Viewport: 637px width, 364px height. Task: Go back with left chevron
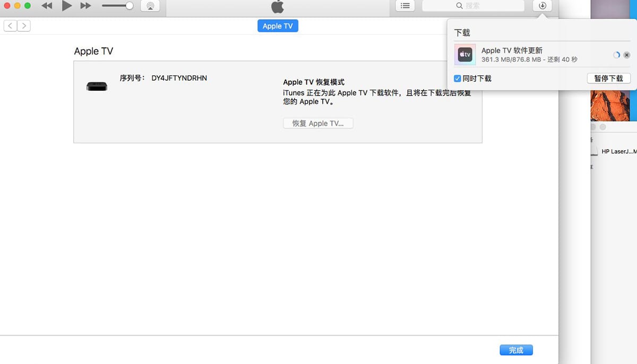click(11, 25)
